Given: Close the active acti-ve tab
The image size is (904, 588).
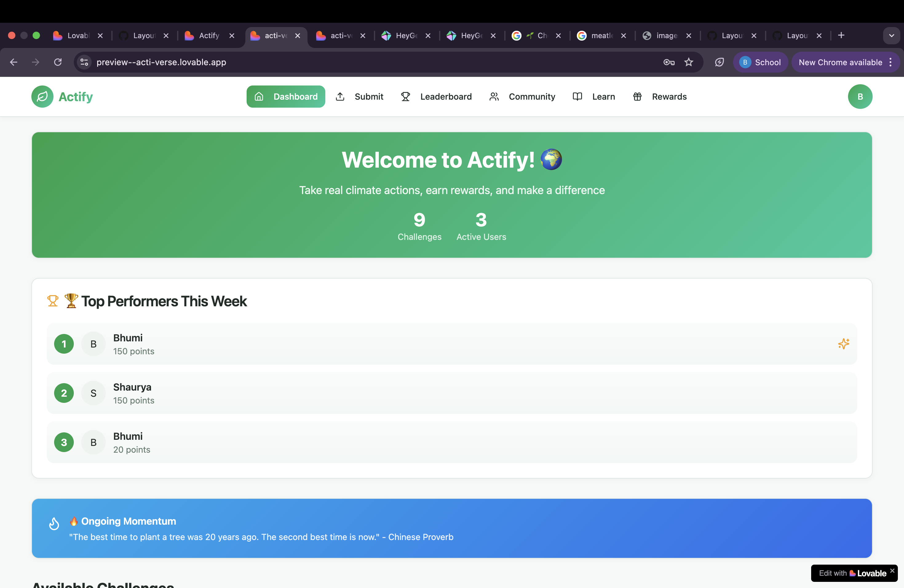Looking at the screenshot, I should (x=298, y=35).
